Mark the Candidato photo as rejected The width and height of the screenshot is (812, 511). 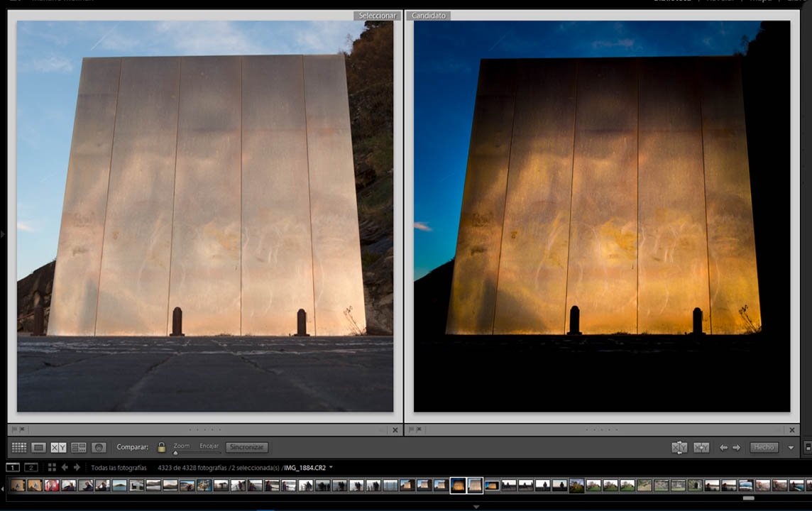coord(419,429)
